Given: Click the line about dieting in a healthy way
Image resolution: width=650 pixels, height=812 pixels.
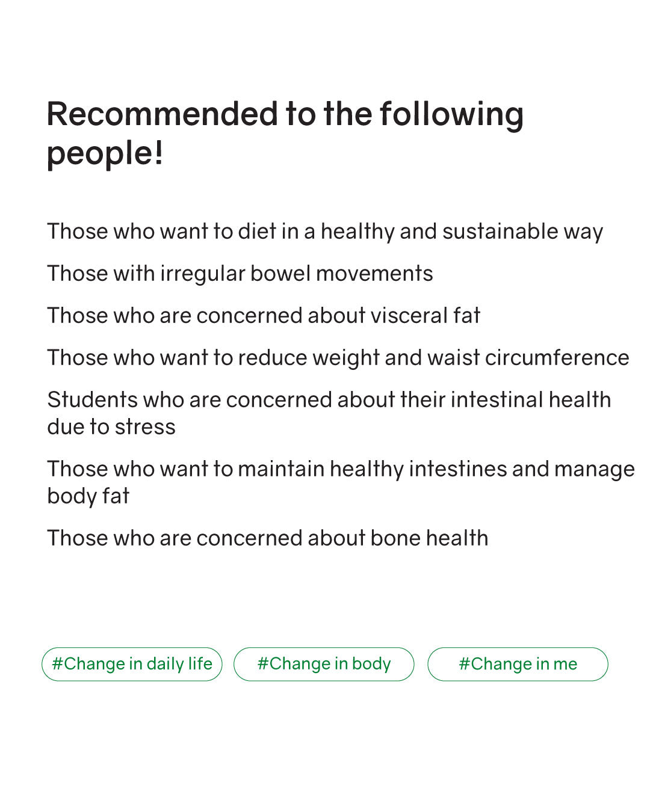Looking at the screenshot, I should point(325,232).
